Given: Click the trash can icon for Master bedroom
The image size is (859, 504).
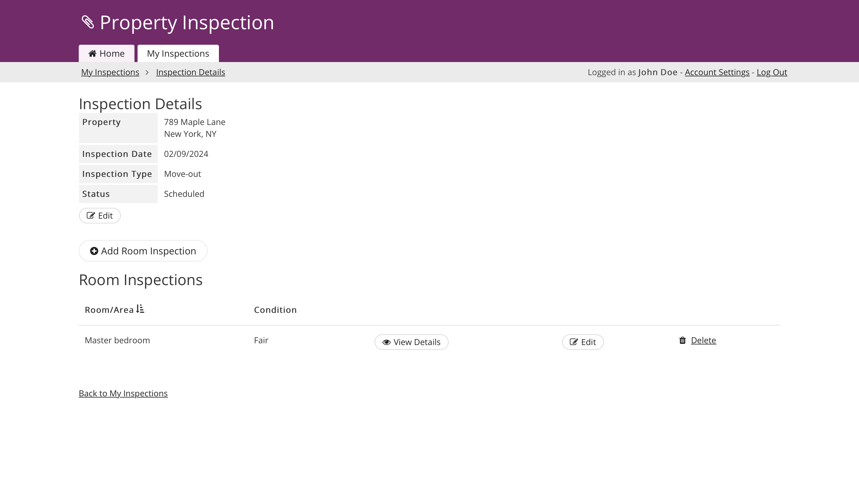Looking at the screenshot, I should tap(682, 341).
